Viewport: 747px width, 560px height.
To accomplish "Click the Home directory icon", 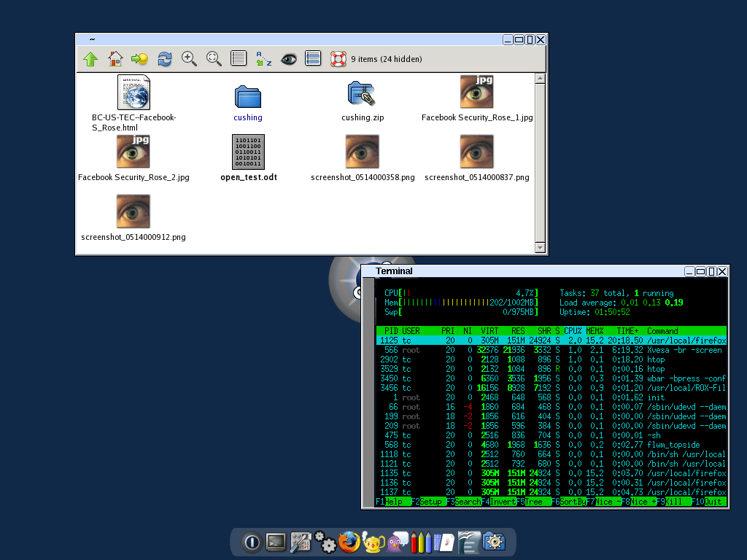I will pos(115,59).
